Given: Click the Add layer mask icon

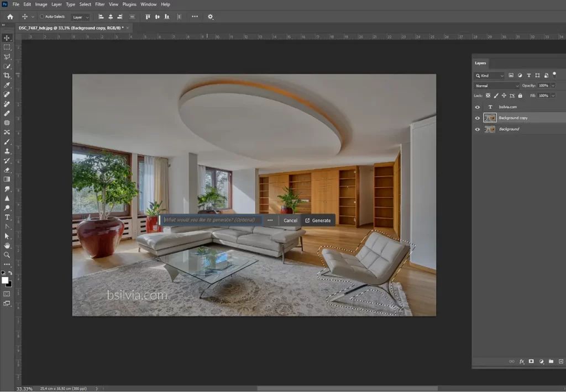Looking at the screenshot, I should [531, 361].
